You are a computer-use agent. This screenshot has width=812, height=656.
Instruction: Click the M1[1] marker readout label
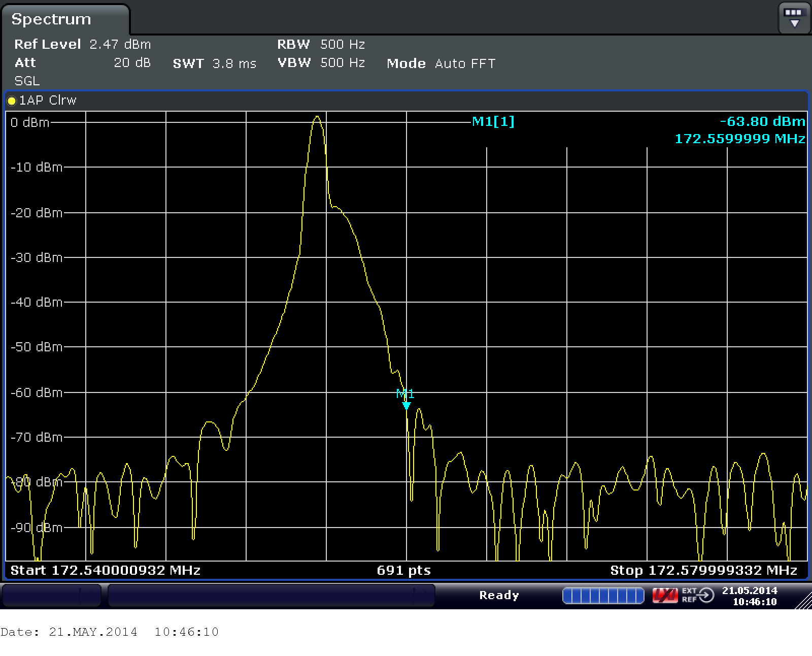[x=493, y=122]
